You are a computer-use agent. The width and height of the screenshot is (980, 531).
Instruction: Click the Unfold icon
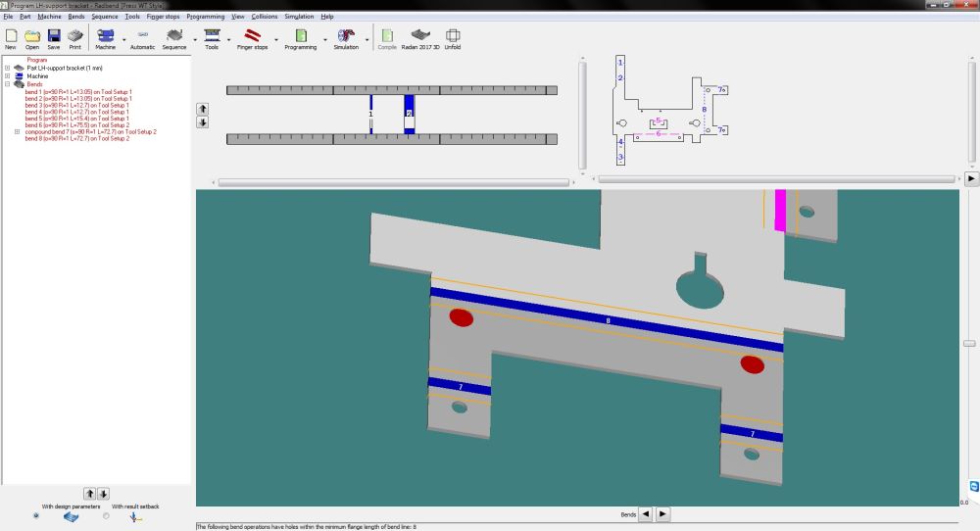click(x=453, y=36)
